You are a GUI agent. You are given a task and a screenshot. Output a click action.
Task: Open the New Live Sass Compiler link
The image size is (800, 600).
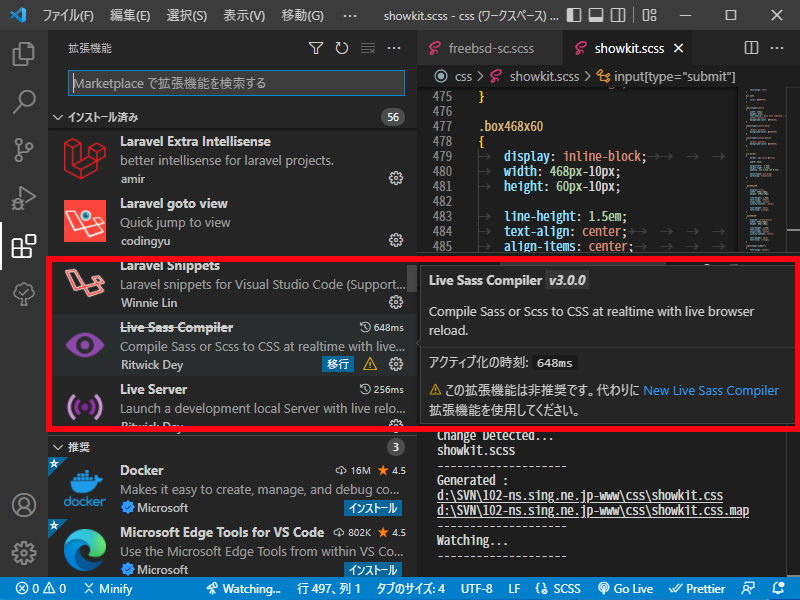pyautogui.click(x=711, y=390)
